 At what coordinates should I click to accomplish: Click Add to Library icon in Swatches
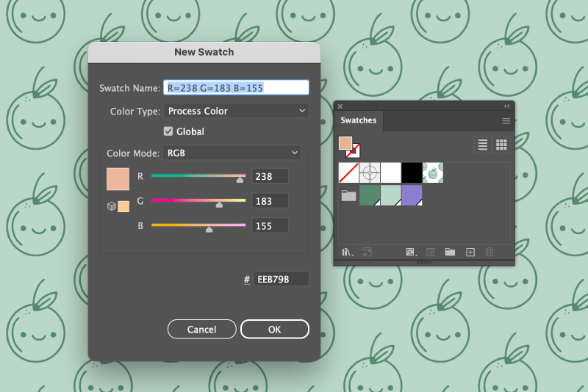[367, 253]
